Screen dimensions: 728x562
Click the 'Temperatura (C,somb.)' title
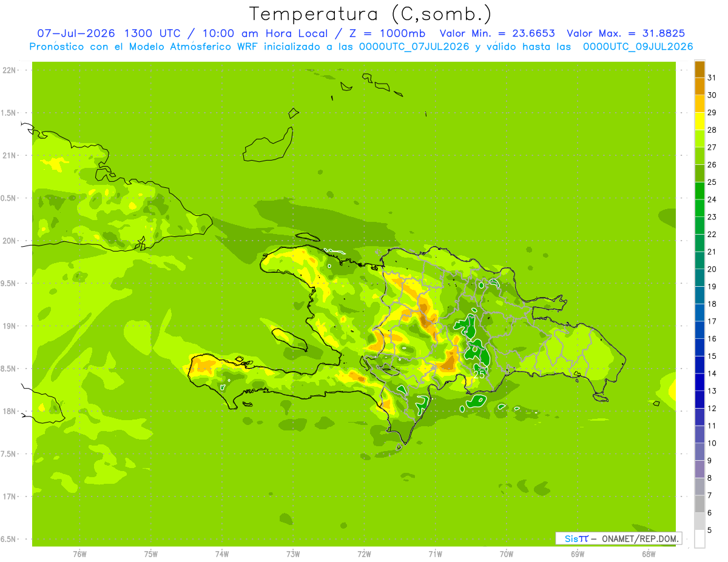(370, 13)
